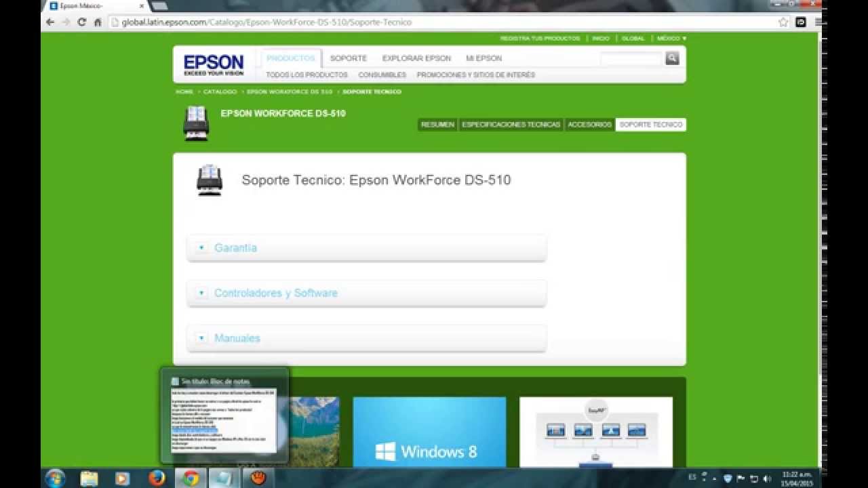Open the MI EPSON menu

pyautogui.click(x=484, y=58)
